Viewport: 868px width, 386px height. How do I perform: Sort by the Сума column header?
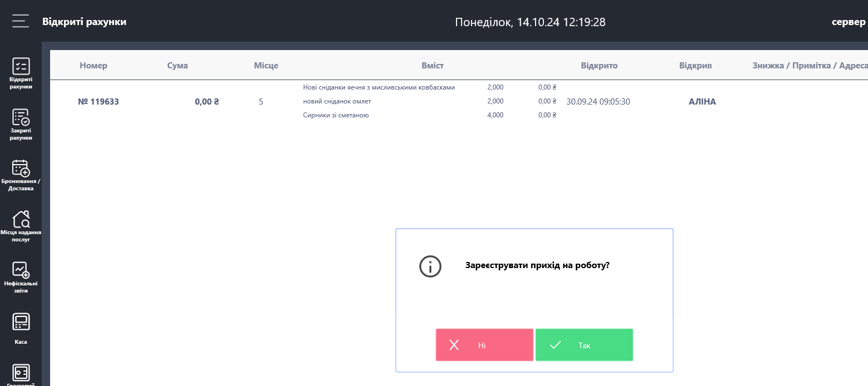tap(178, 66)
